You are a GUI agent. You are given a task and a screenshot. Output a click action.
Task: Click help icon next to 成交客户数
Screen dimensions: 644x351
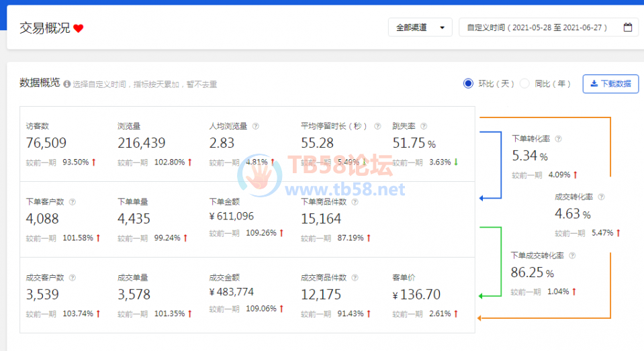click(73, 277)
